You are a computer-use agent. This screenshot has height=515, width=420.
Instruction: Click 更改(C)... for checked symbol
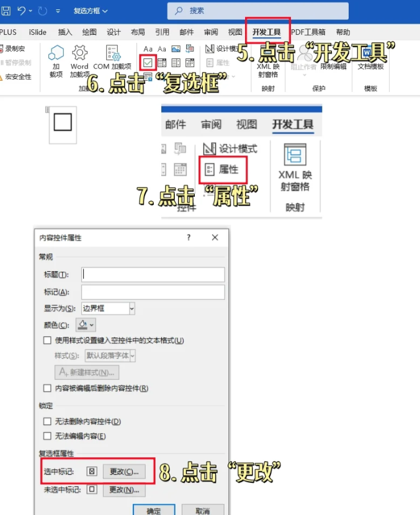click(x=124, y=472)
